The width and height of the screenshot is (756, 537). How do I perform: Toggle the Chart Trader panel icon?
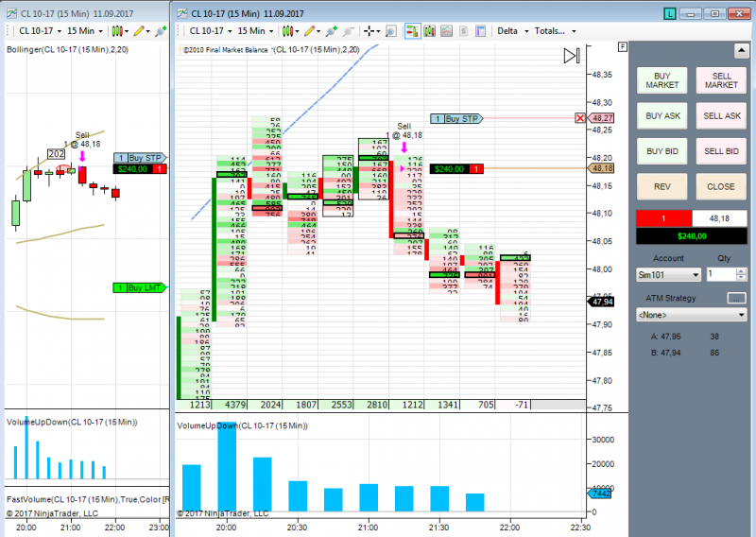[412, 31]
